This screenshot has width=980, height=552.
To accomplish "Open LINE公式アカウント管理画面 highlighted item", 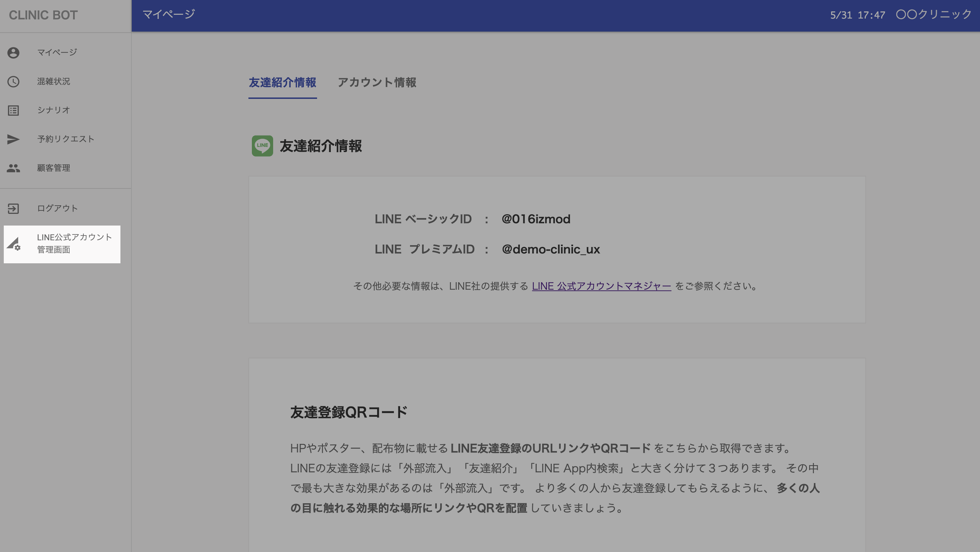I will click(x=74, y=244).
